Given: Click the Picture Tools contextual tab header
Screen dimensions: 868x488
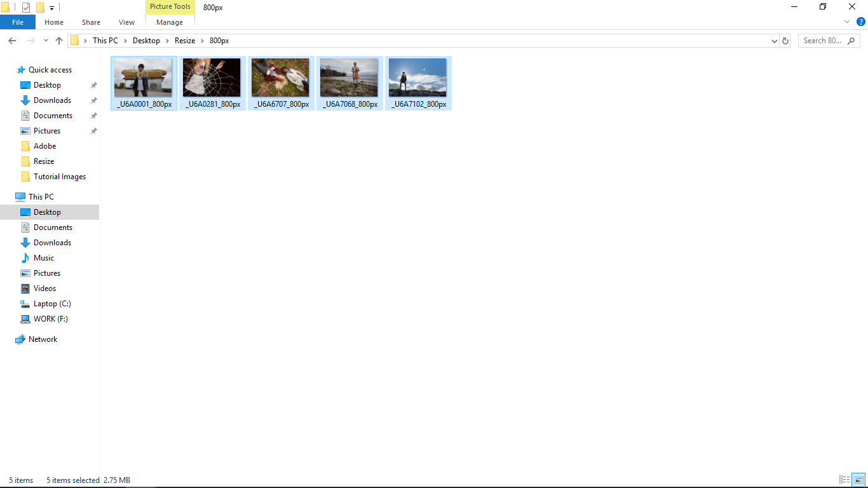Looking at the screenshot, I should pyautogui.click(x=170, y=7).
